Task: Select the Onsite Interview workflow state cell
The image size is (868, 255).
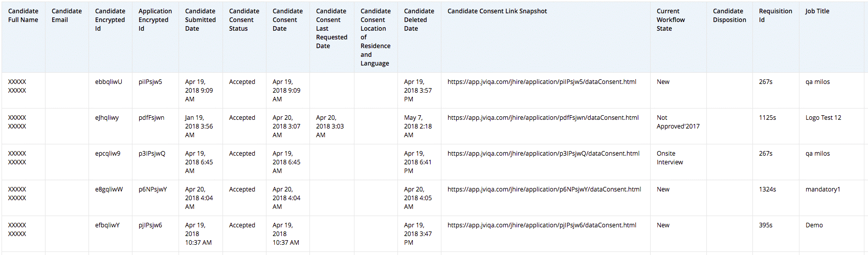Action: [670, 158]
